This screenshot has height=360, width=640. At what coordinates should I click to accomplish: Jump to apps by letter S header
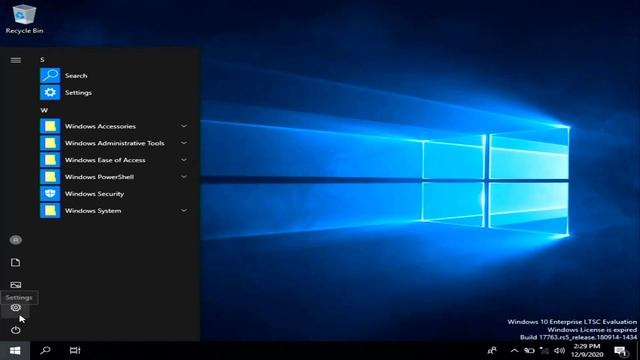click(x=42, y=60)
